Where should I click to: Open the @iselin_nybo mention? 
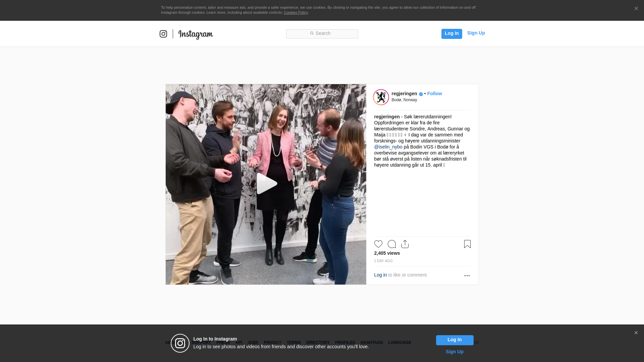[388, 147]
